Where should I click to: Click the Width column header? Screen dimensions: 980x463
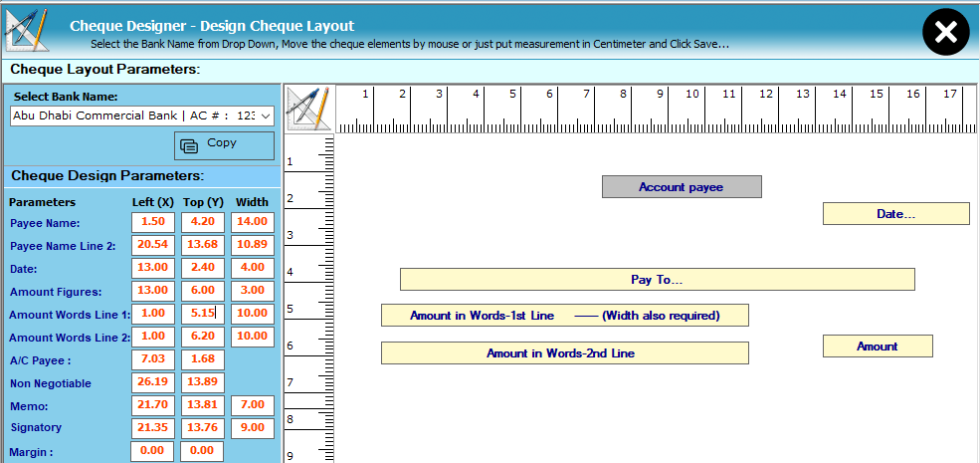point(252,202)
